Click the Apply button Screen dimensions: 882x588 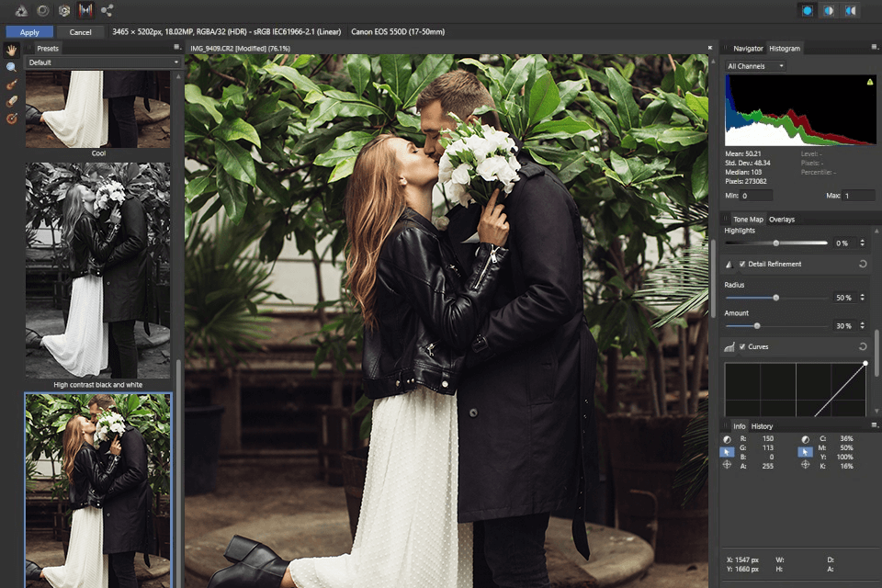tap(29, 32)
